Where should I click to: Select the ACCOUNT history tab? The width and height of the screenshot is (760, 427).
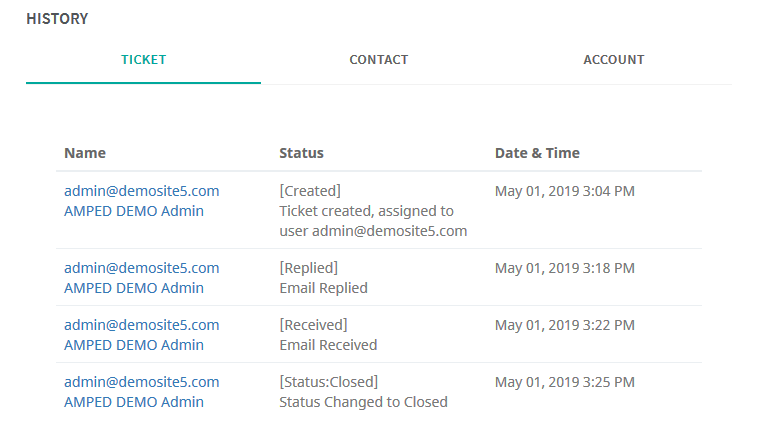[x=614, y=60]
